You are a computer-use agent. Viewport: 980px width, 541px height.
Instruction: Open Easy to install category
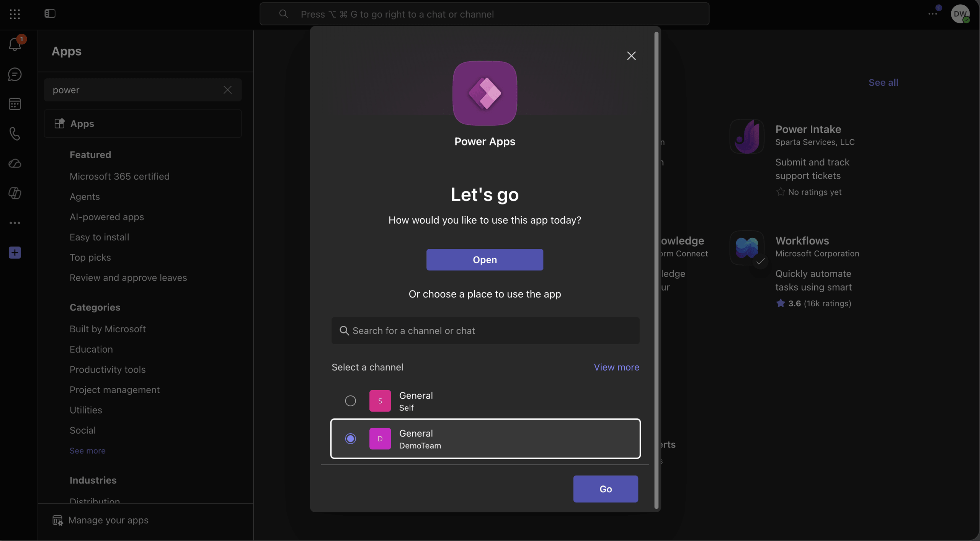click(x=99, y=237)
